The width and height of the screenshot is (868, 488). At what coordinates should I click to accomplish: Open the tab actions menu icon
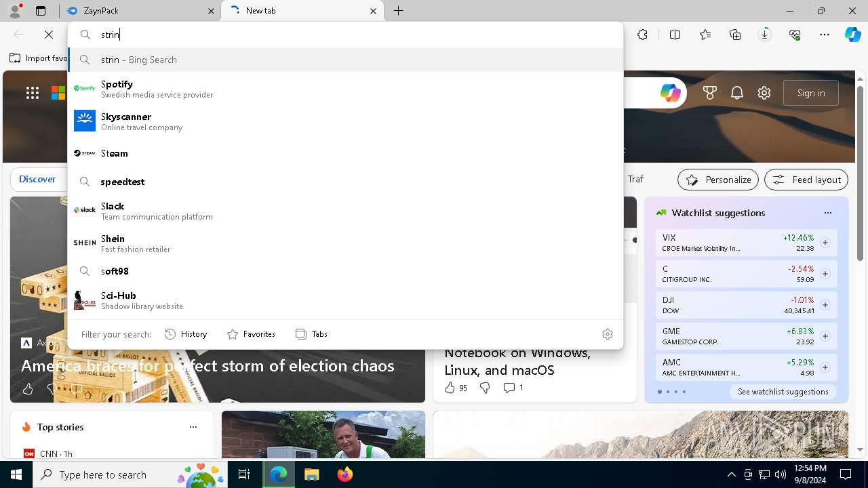[41, 11]
